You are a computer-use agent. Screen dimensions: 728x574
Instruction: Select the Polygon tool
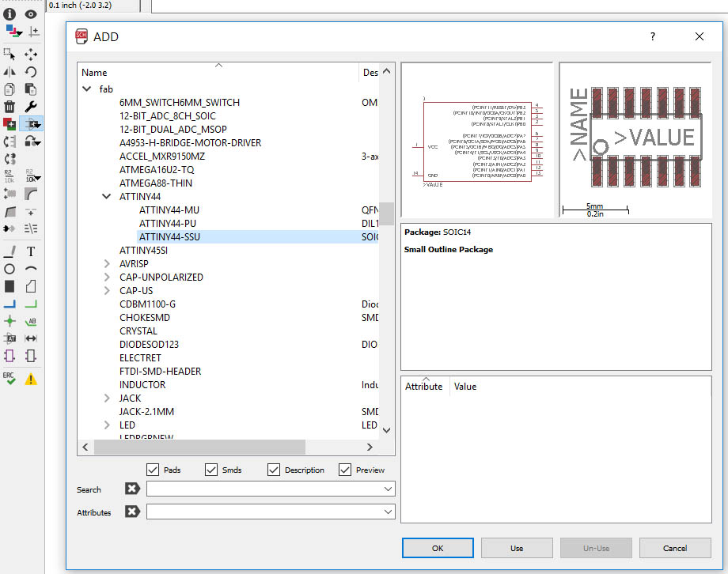[x=31, y=286]
